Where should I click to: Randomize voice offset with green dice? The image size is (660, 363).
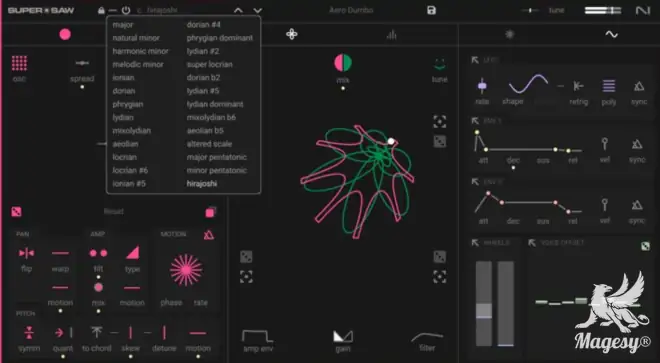[645, 246]
